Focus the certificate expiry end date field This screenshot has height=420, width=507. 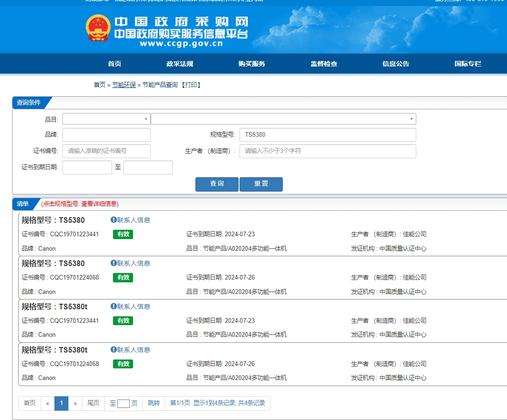(148, 167)
